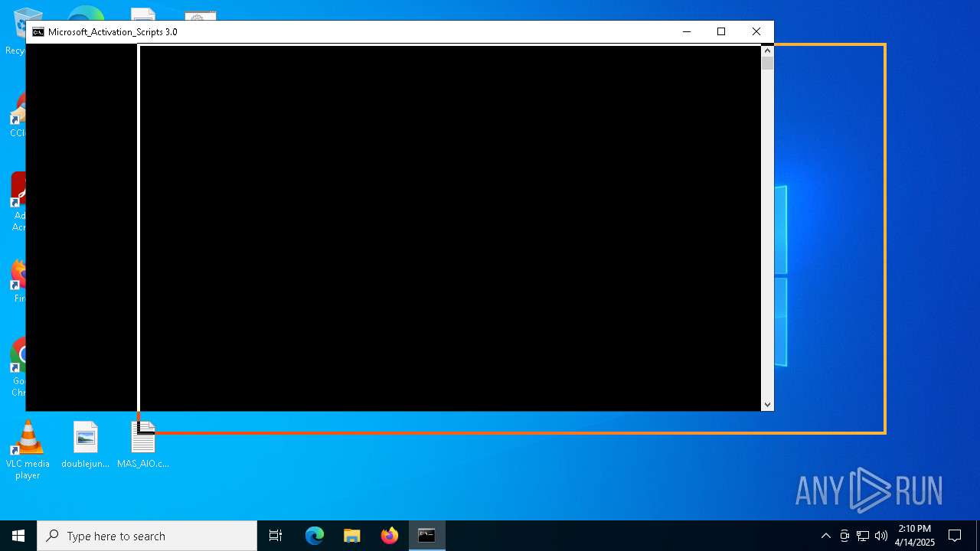This screenshot has width=980, height=551.
Task: Click the Windows Start button
Action: click(x=18, y=536)
